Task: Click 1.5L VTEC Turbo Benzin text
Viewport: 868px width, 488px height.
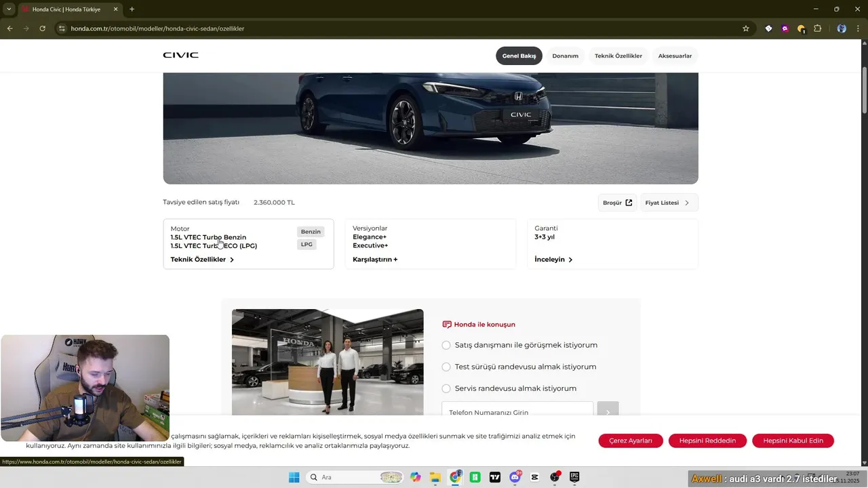Action: 208,237
